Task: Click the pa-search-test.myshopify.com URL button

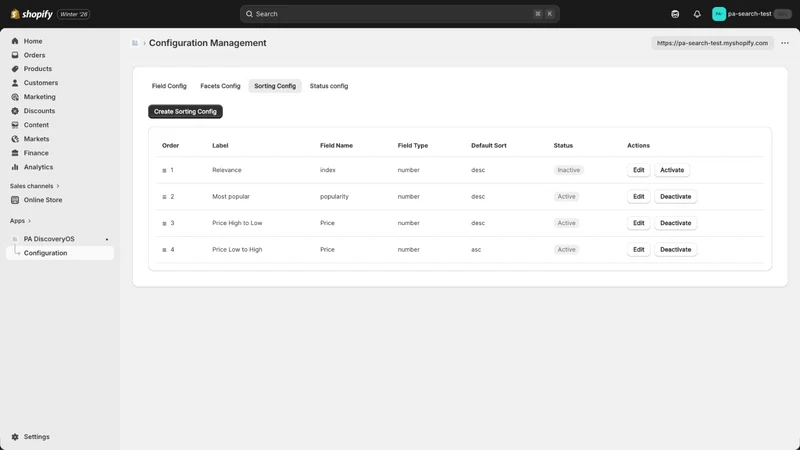Action: 712,43
